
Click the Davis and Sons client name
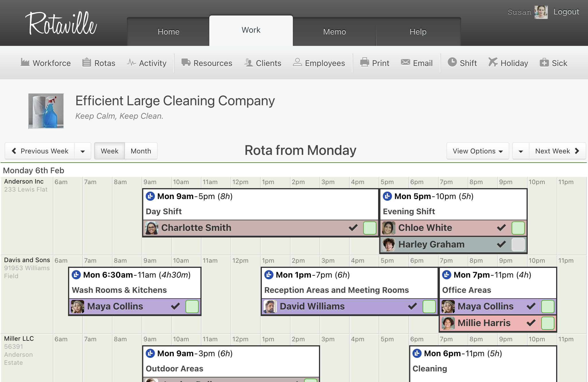point(27,260)
